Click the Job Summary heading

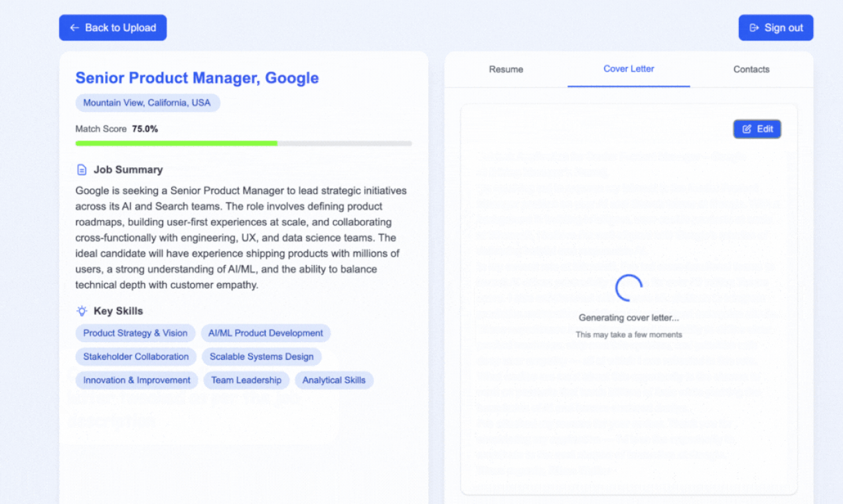pos(128,170)
